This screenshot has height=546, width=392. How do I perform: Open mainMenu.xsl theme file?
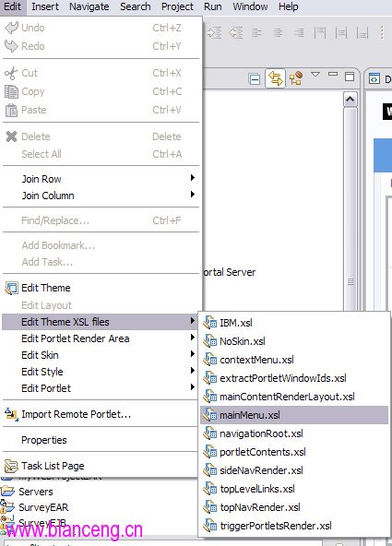tap(294, 415)
